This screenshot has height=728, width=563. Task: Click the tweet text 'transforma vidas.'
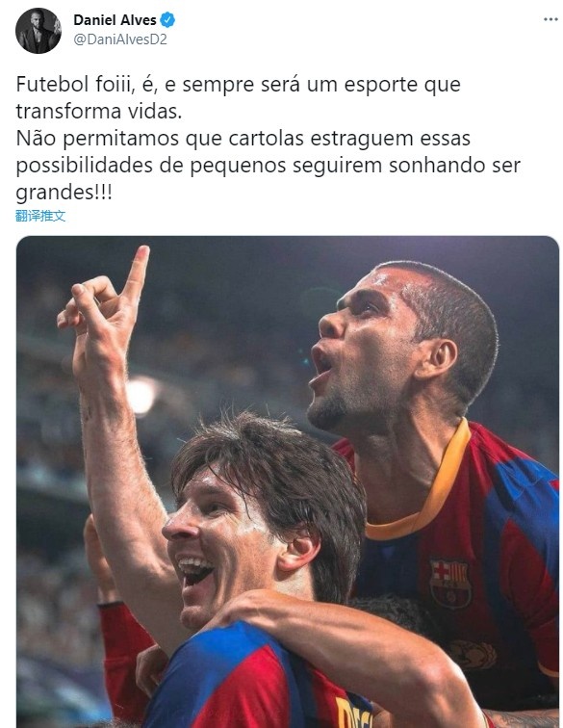point(99,112)
